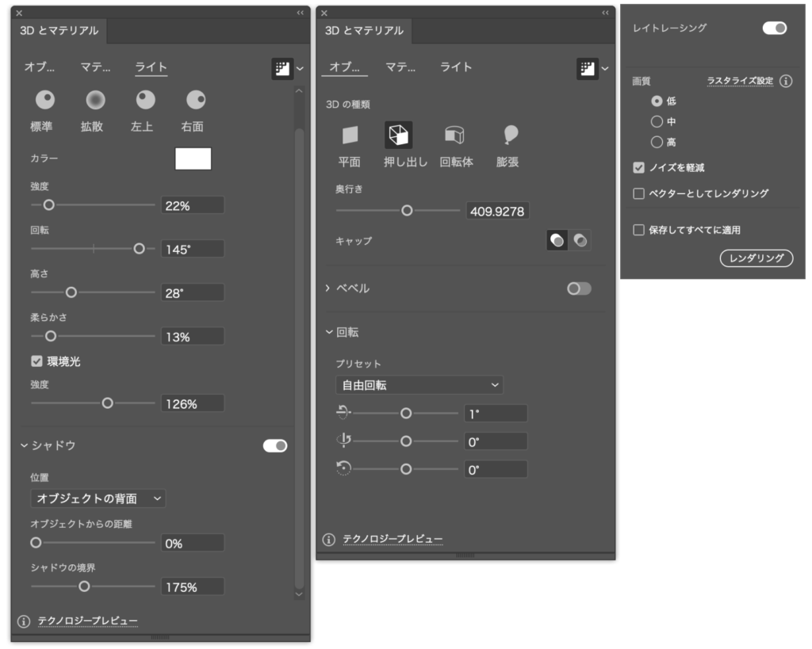Open the シャドウ 位置 dropdown オブジェクトの背面
Screen dimensions: 812x649
pyautogui.click(x=98, y=498)
